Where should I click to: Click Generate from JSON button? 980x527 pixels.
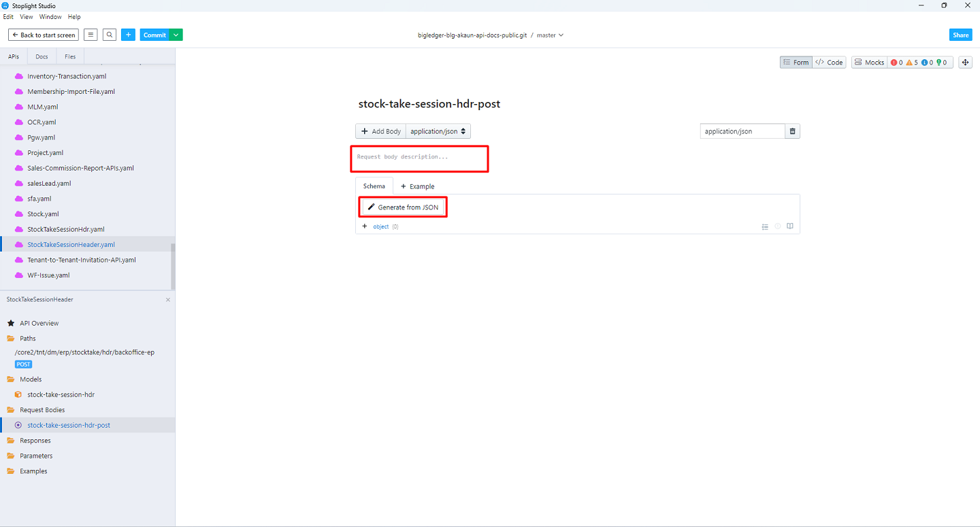coord(403,207)
